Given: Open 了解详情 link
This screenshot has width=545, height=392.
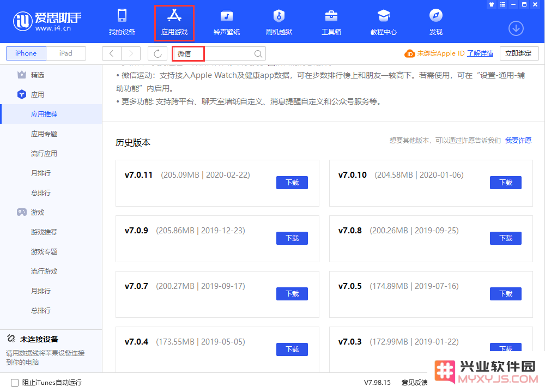Looking at the screenshot, I should tap(480, 53).
